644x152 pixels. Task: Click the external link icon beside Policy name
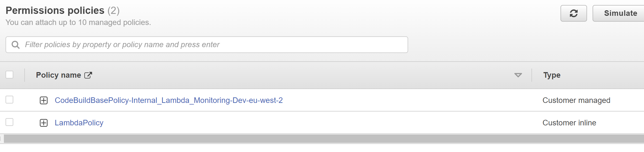88,75
